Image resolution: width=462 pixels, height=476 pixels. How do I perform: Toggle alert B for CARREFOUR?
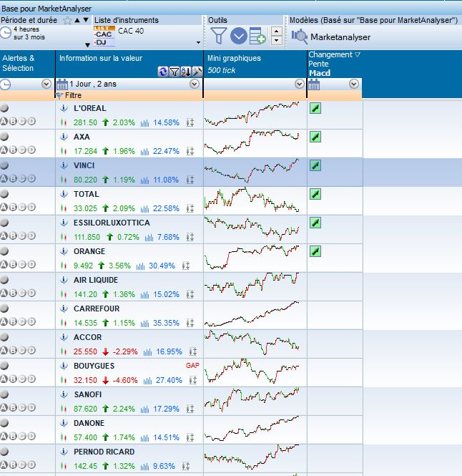pyautogui.click(x=13, y=321)
